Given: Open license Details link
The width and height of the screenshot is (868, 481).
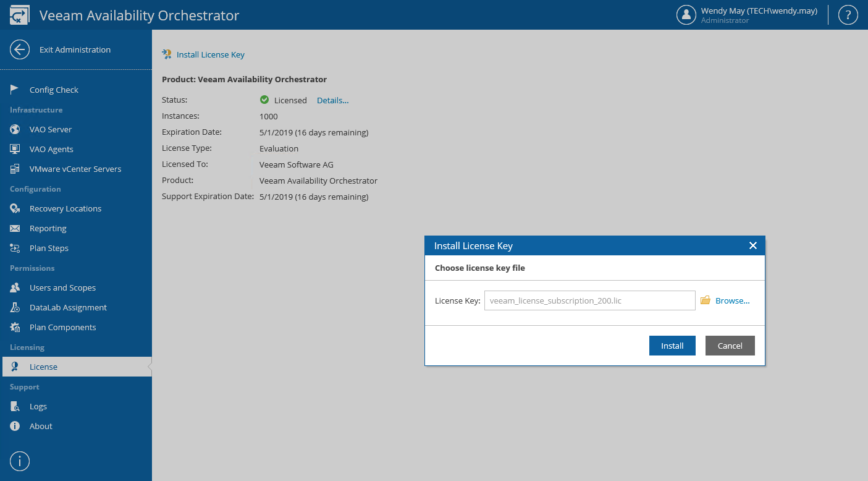Looking at the screenshot, I should point(332,100).
